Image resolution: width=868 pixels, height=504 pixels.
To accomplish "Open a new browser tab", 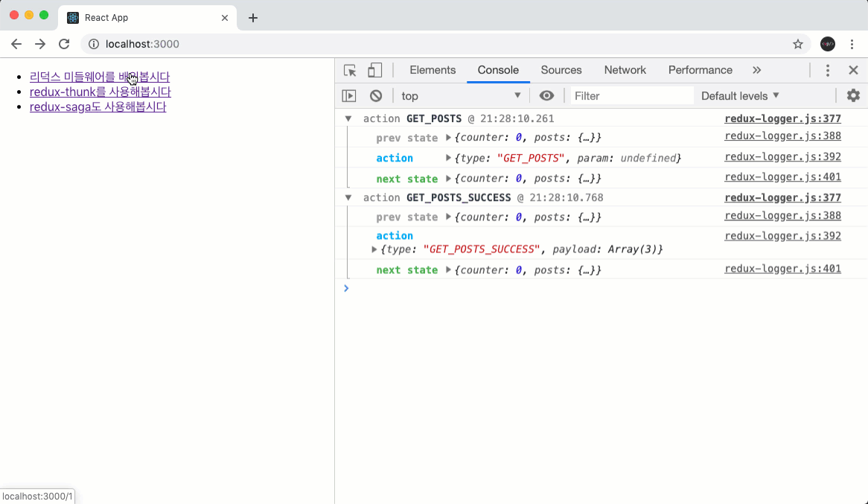I will pos(253,18).
